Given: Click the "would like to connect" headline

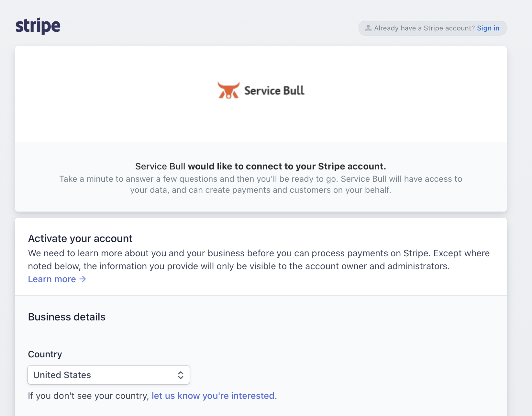Looking at the screenshot, I should [x=260, y=166].
